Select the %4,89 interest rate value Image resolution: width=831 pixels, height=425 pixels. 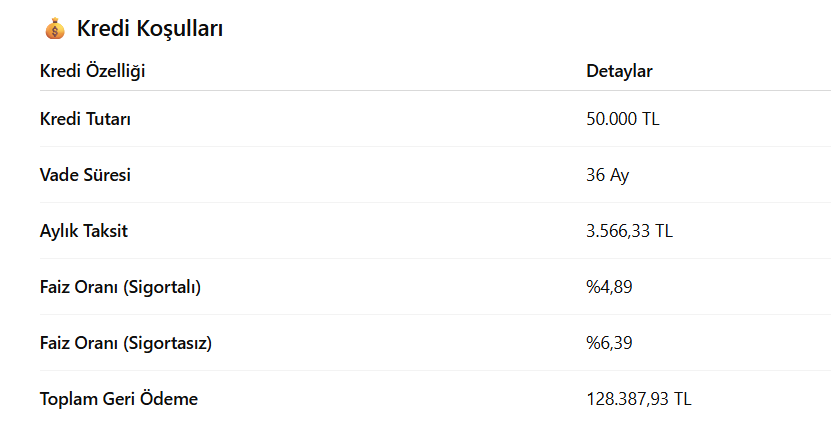609,287
